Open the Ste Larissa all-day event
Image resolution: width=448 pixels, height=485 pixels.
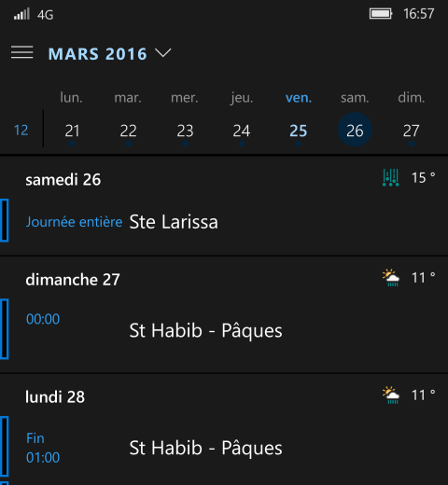tap(224, 221)
